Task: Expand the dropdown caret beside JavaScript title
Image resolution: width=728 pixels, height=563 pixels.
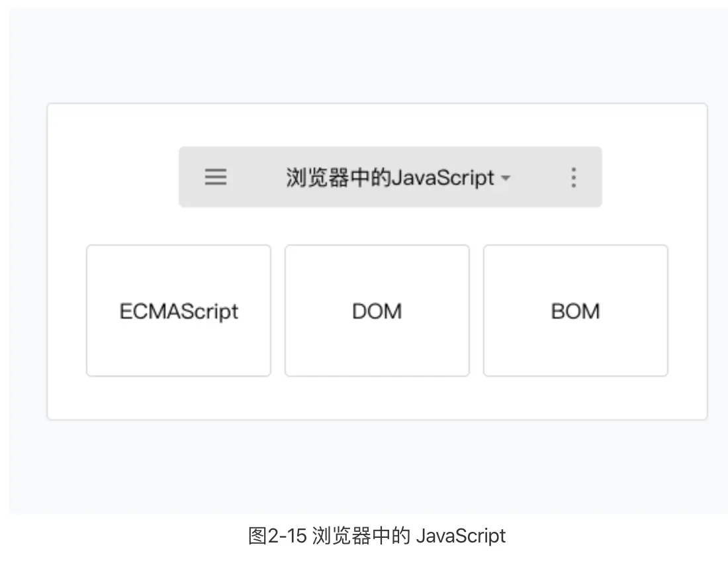Action: click(506, 178)
